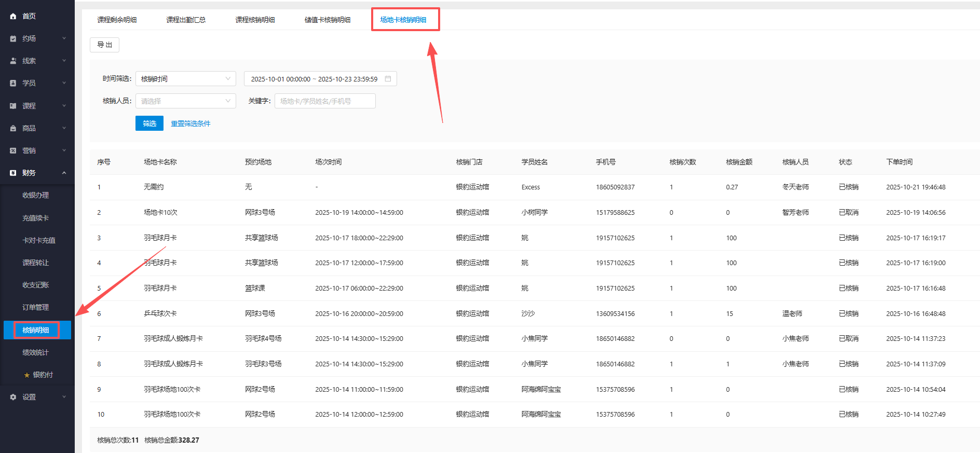Expand the 设置 menu chevron
Screen dimensions: 980x453
click(64, 397)
